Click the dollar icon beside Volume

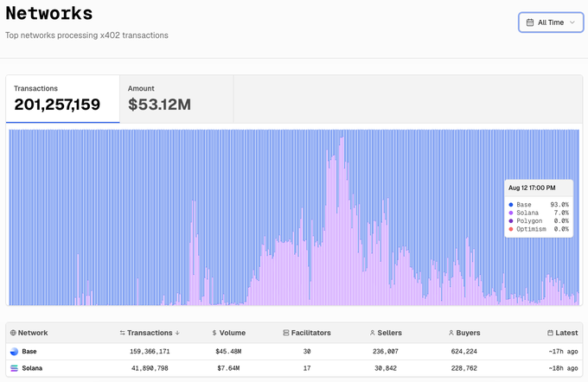coord(214,333)
